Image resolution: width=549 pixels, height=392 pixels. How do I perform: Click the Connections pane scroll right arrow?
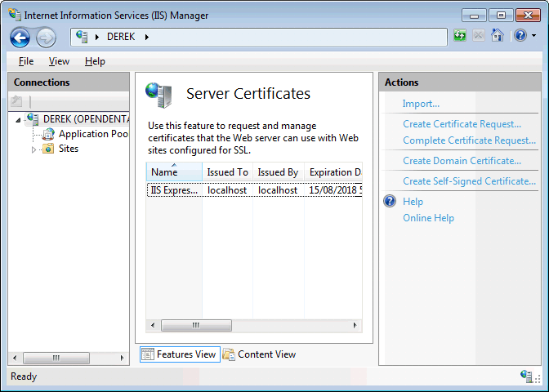click(122, 358)
